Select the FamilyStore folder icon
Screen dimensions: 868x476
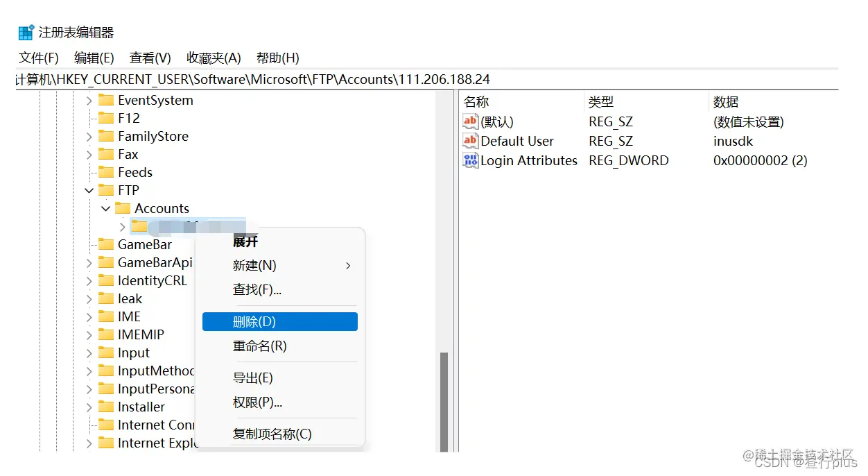[106, 136]
